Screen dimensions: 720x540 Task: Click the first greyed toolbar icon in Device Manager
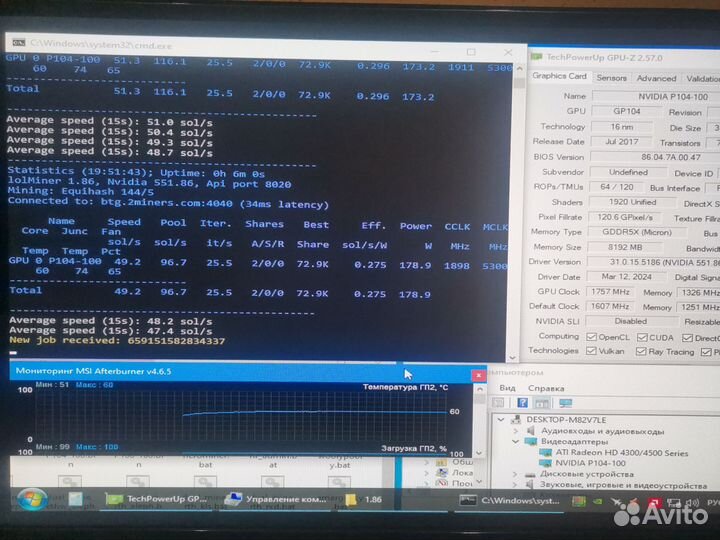(x=498, y=403)
